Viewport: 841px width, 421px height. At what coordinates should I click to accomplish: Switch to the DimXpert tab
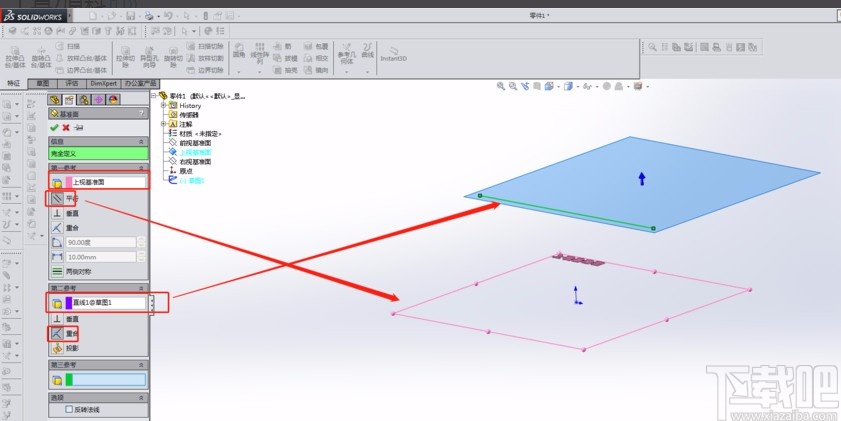104,84
